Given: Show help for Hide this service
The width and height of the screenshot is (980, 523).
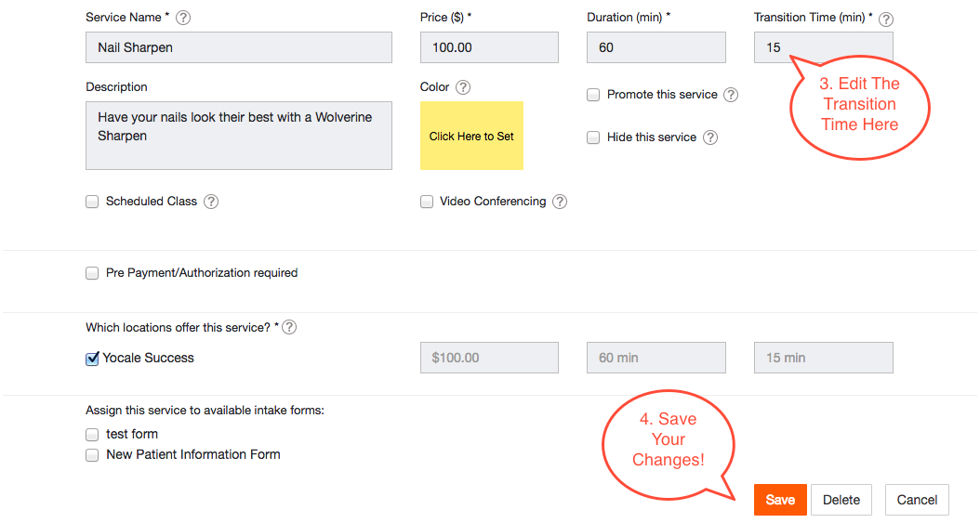Looking at the screenshot, I should point(710,137).
